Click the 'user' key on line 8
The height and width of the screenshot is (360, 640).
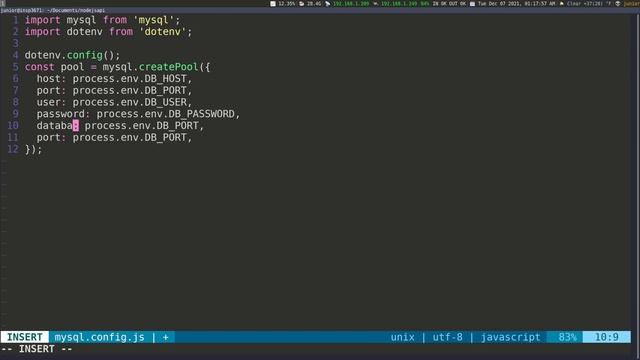(48, 102)
